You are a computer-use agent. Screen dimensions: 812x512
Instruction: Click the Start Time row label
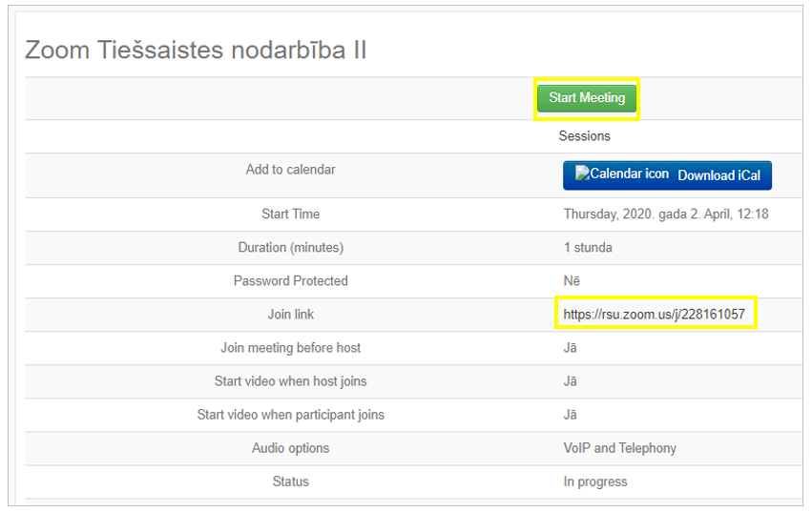coord(290,215)
